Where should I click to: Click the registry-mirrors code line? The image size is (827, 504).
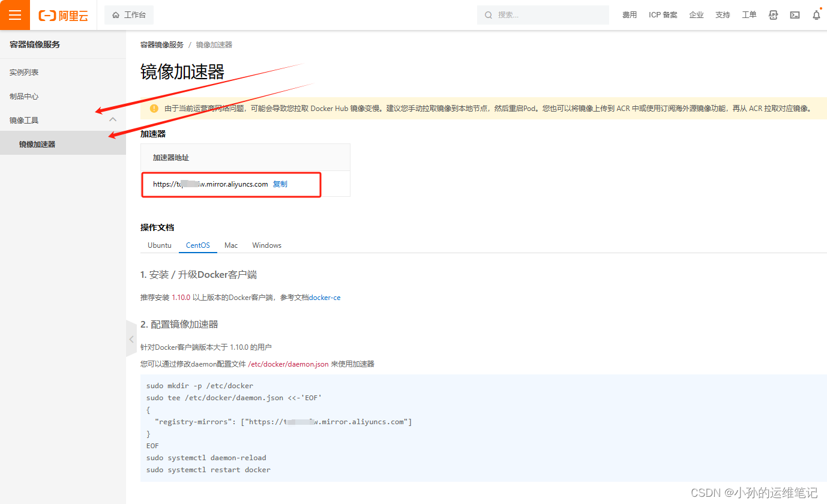click(283, 422)
